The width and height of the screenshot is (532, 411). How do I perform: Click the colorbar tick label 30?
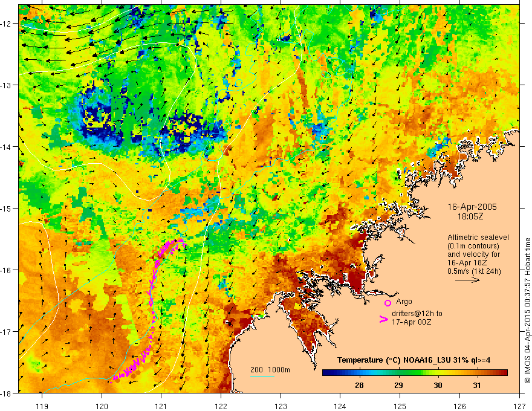point(438,385)
